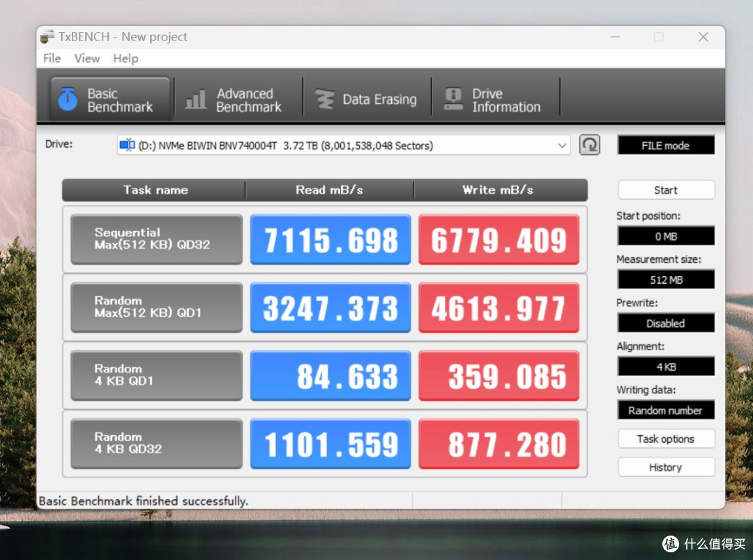
Task: Click the Task name column header
Action: (154, 190)
